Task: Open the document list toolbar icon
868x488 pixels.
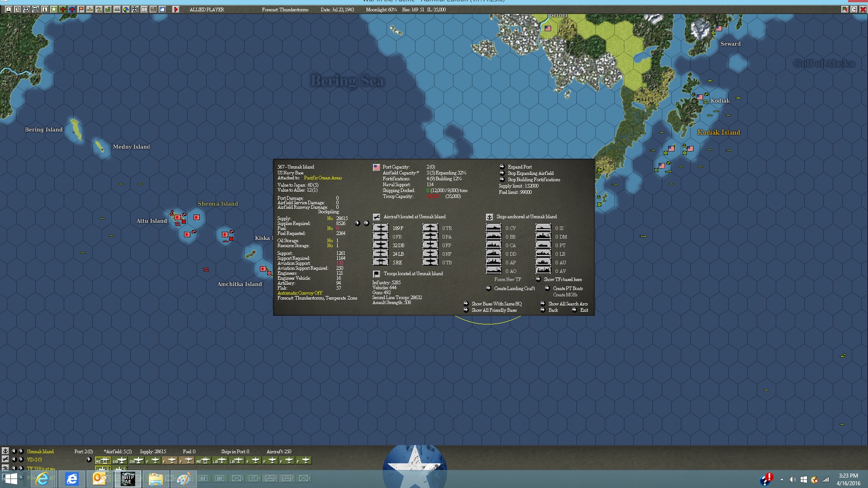Action: click(18, 9)
